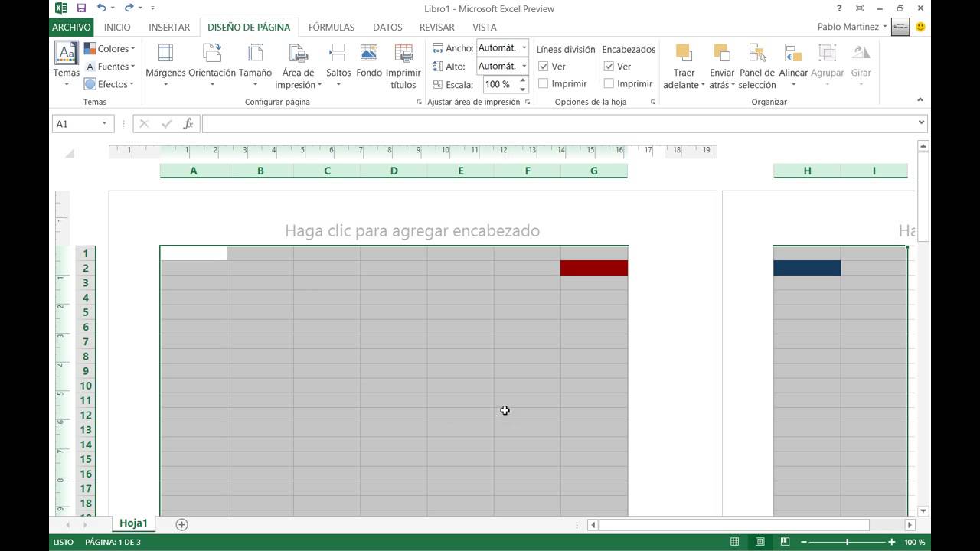
Task: Click the Escala percentage field
Action: coord(501,84)
